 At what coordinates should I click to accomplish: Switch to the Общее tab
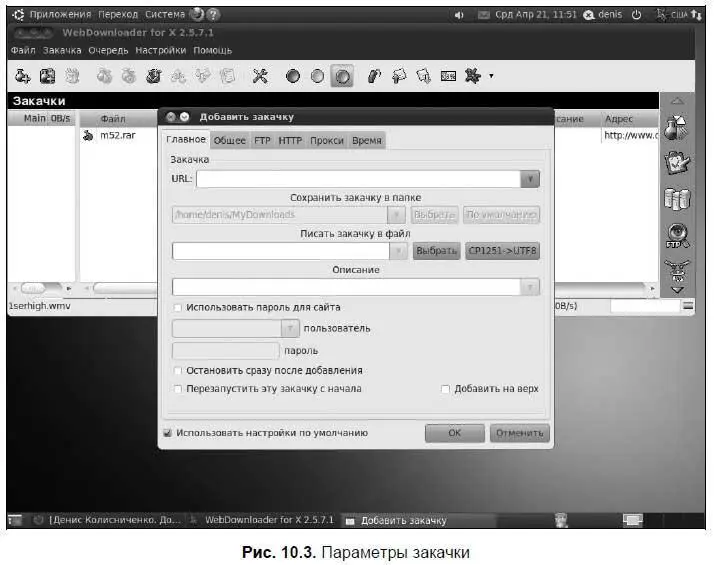click(x=230, y=141)
